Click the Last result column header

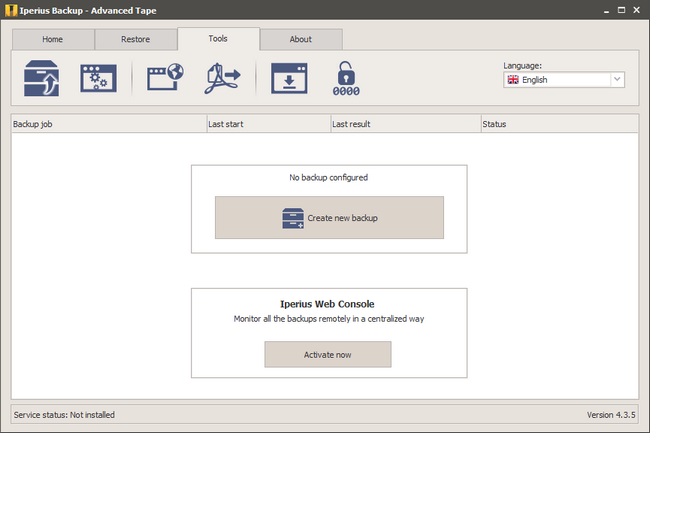tap(406, 124)
